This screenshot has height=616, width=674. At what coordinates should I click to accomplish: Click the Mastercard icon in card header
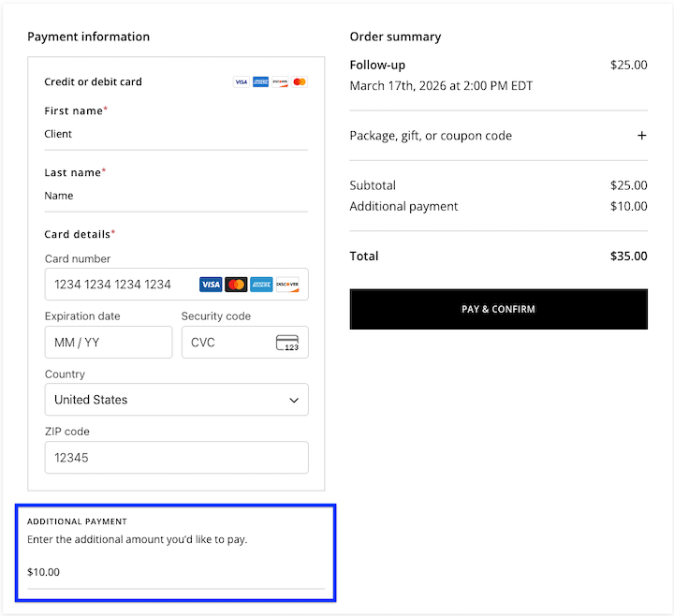pos(299,82)
